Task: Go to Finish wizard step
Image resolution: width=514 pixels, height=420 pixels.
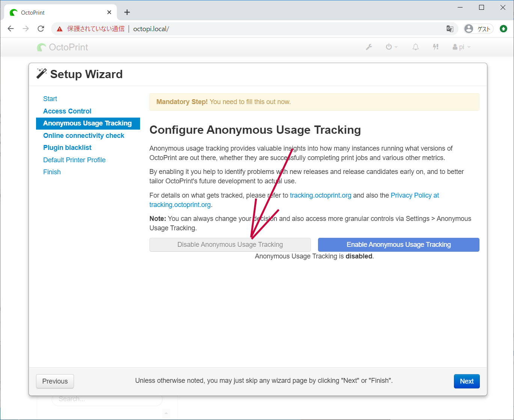Action: coord(52,172)
